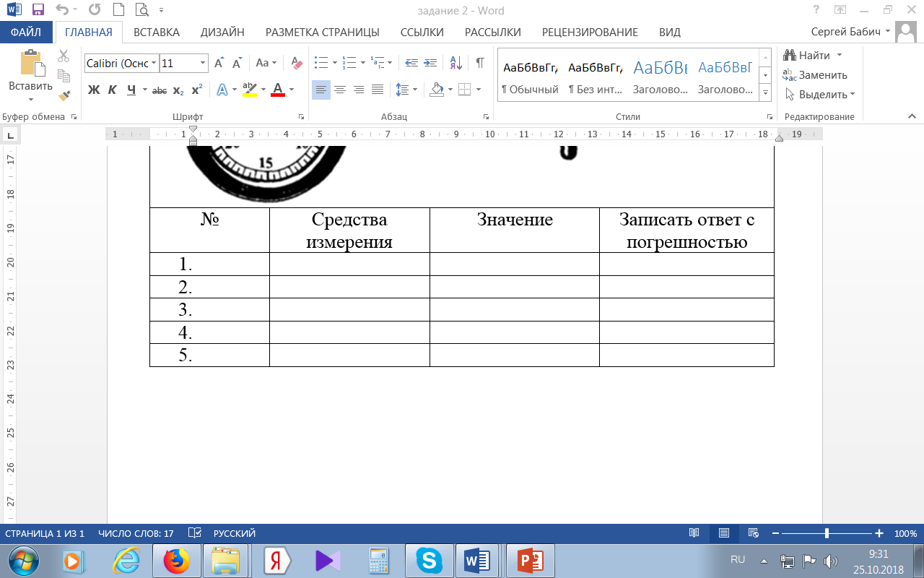This screenshot has width=924, height=578.
Task: Open the borders dropdown
Action: point(479,90)
